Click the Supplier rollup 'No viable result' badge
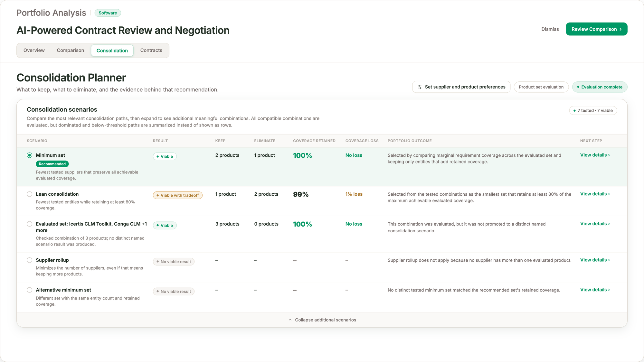This screenshot has height=362, width=644. click(x=174, y=262)
